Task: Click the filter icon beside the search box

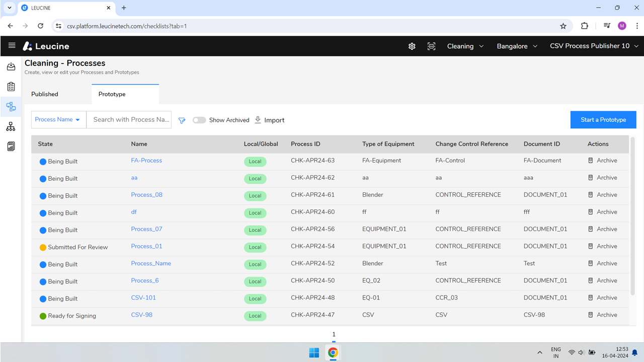Action: pyautogui.click(x=182, y=120)
